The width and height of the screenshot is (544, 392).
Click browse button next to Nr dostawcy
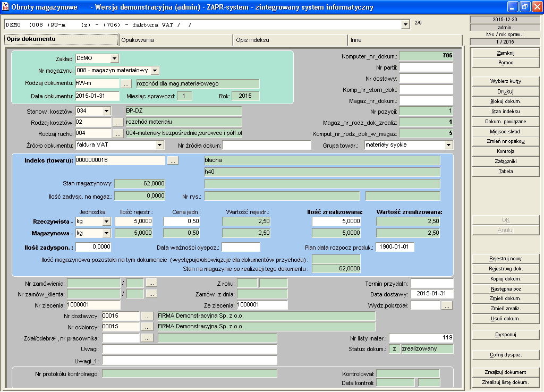click(148, 317)
